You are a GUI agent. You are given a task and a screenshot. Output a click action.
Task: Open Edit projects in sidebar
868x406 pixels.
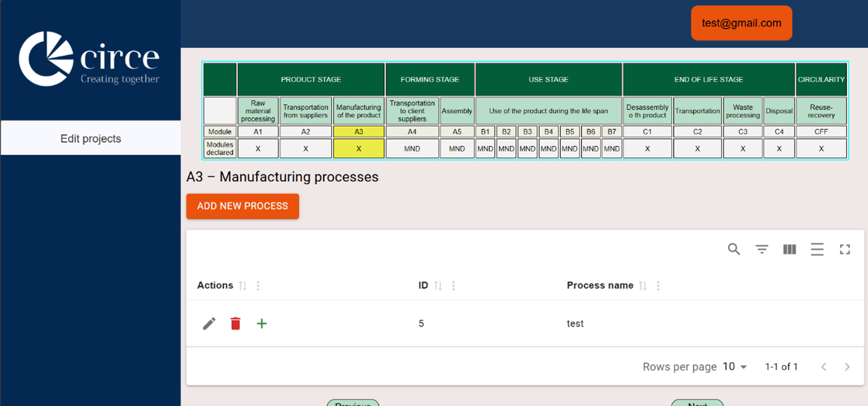point(90,139)
